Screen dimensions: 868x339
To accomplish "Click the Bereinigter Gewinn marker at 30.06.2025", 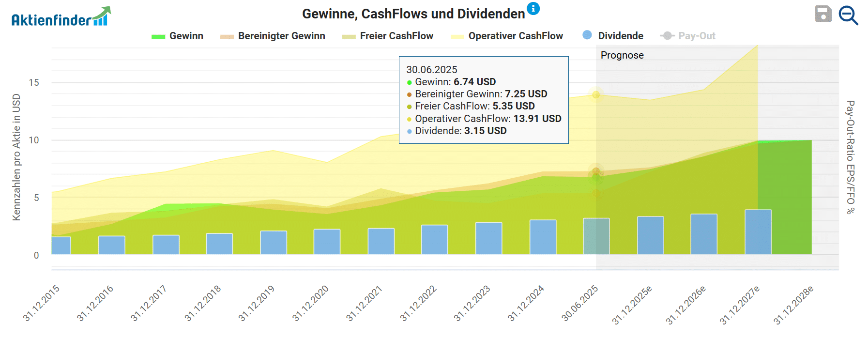I will click(x=596, y=171).
